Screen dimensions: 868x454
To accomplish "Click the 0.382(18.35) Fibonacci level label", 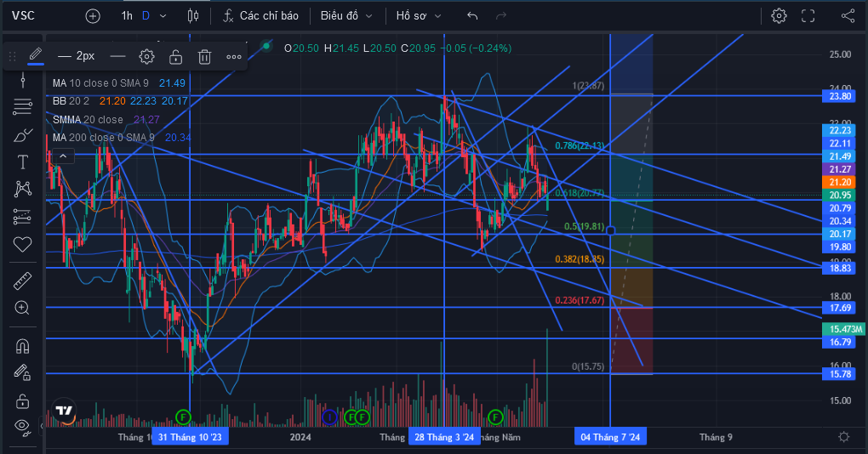I will point(580,259).
